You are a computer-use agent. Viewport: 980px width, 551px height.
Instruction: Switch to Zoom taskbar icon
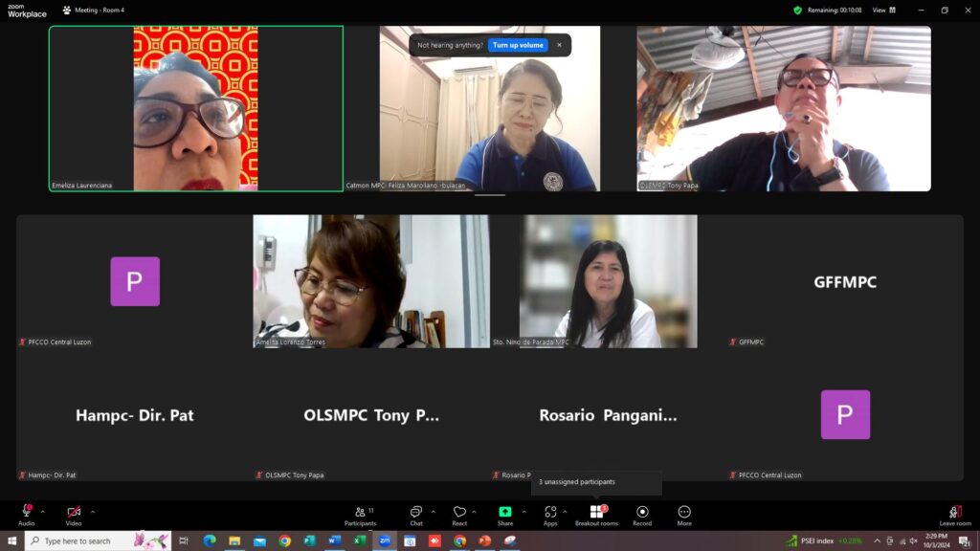[x=385, y=540]
